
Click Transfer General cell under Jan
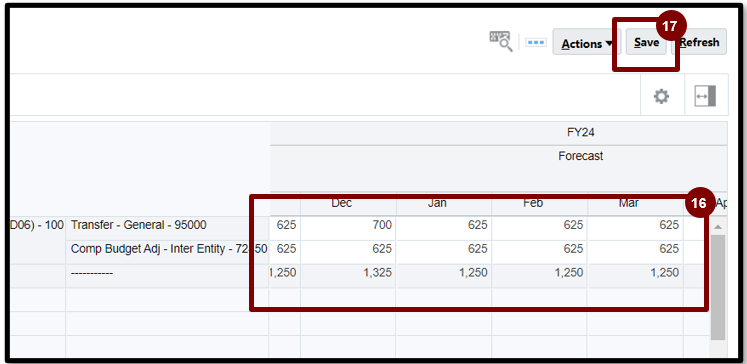click(x=444, y=228)
